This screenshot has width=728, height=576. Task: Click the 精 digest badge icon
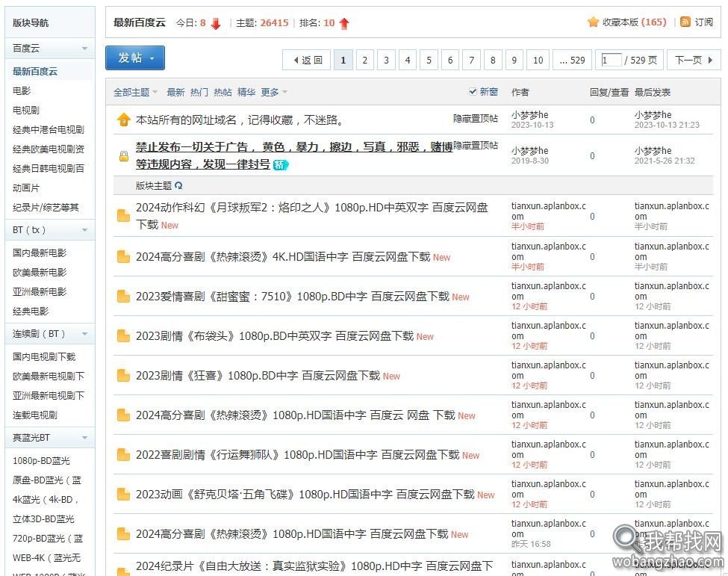[281, 164]
